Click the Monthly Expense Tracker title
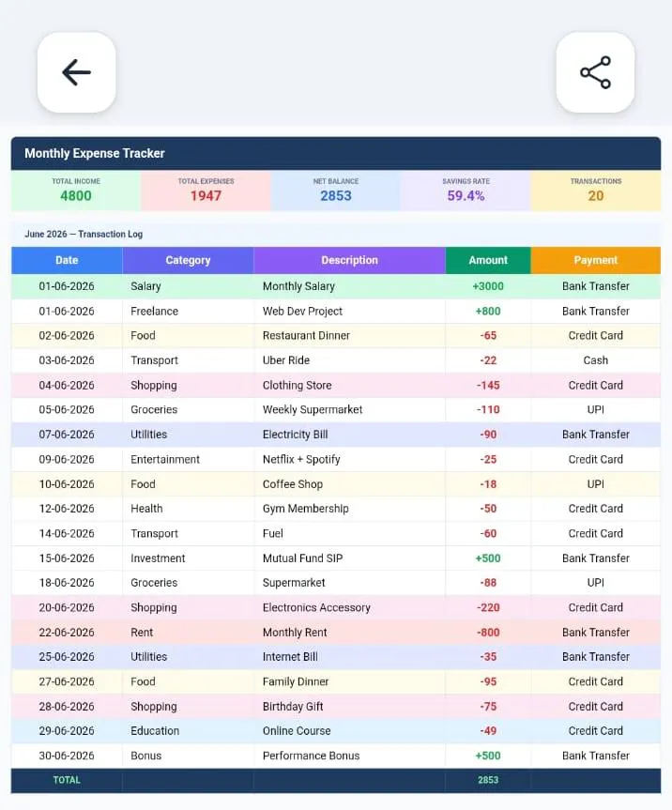Viewport: 672px width, 810px height. pos(95,153)
